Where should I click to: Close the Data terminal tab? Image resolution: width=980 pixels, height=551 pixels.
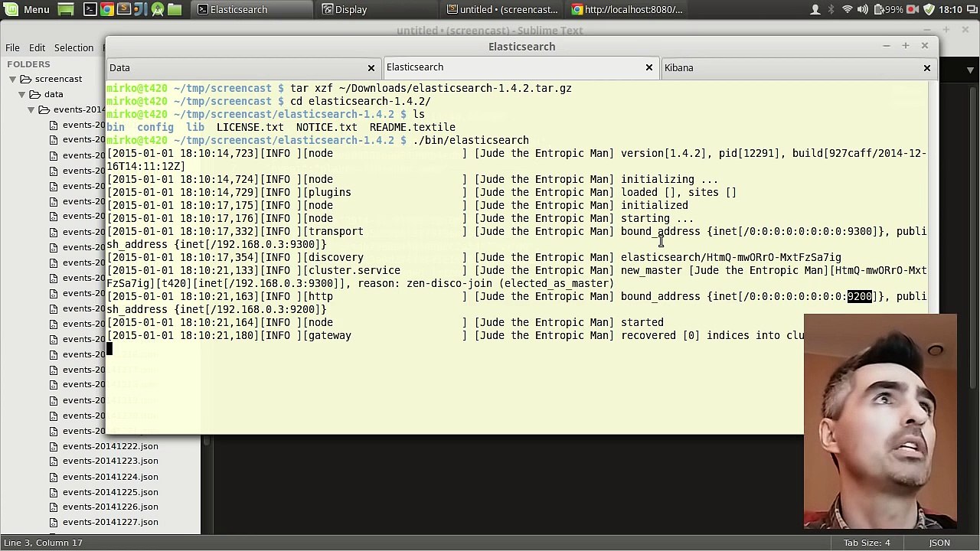point(371,68)
